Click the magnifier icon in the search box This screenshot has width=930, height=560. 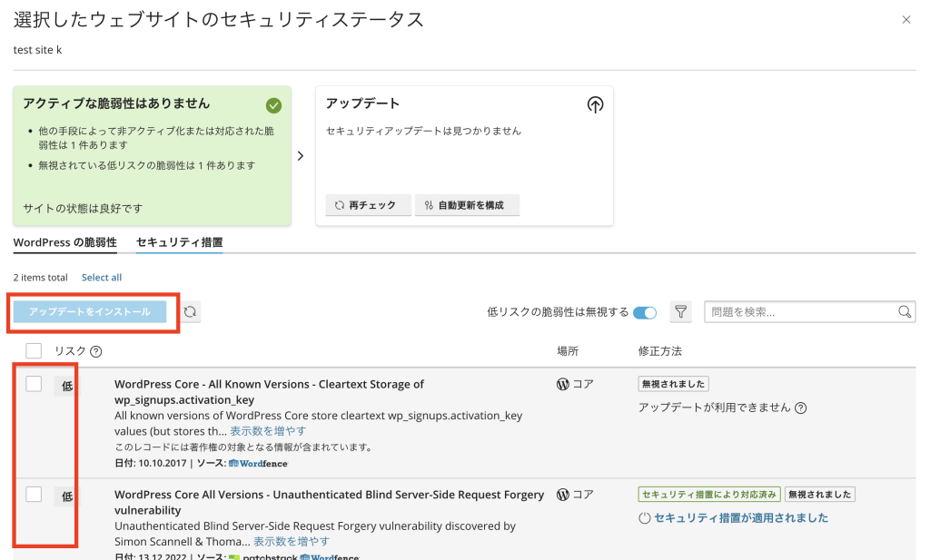point(905,312)
